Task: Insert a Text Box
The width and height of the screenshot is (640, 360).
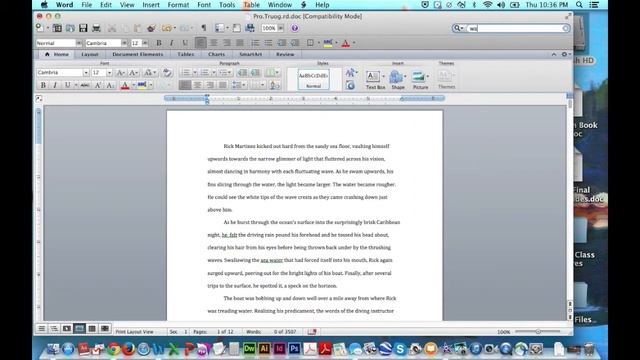Action: (375, 80)
